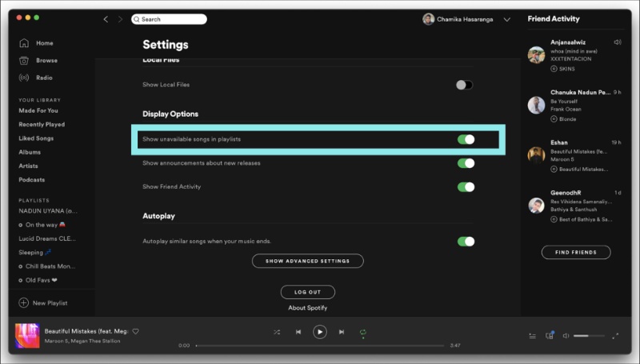Screen dimensions: 640x364
Task: Go to Liked Songs
Action: tap(36, 138)
